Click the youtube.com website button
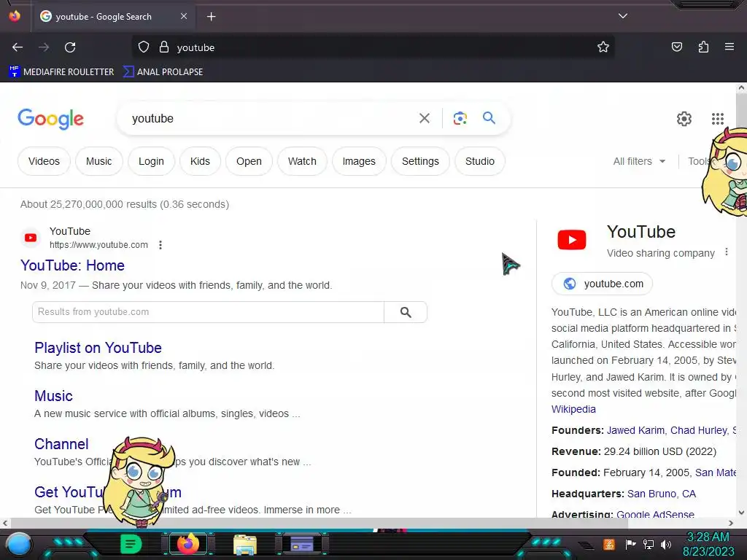The image size is (747, 560). pos(602,284)
